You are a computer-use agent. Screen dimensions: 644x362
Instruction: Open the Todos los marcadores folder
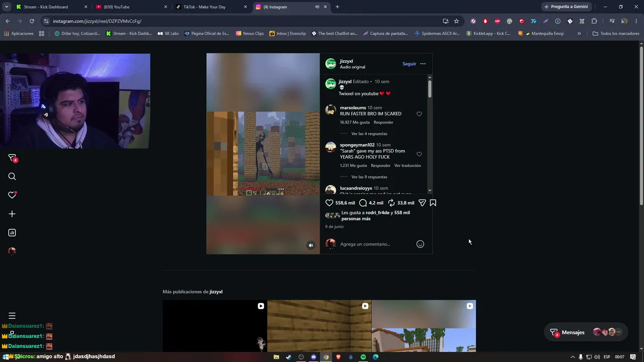615,34
